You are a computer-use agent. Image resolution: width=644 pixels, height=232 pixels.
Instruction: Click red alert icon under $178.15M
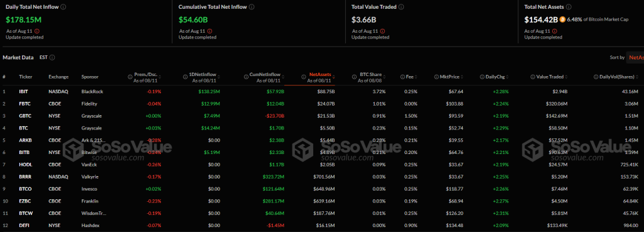click(x=37, y=31)
